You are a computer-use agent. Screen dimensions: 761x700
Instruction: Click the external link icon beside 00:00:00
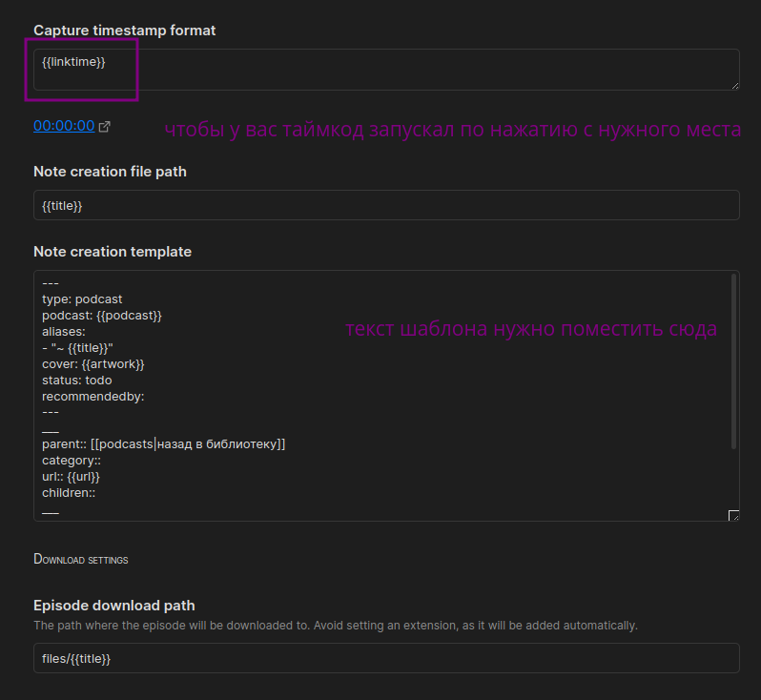pos(104,127)
